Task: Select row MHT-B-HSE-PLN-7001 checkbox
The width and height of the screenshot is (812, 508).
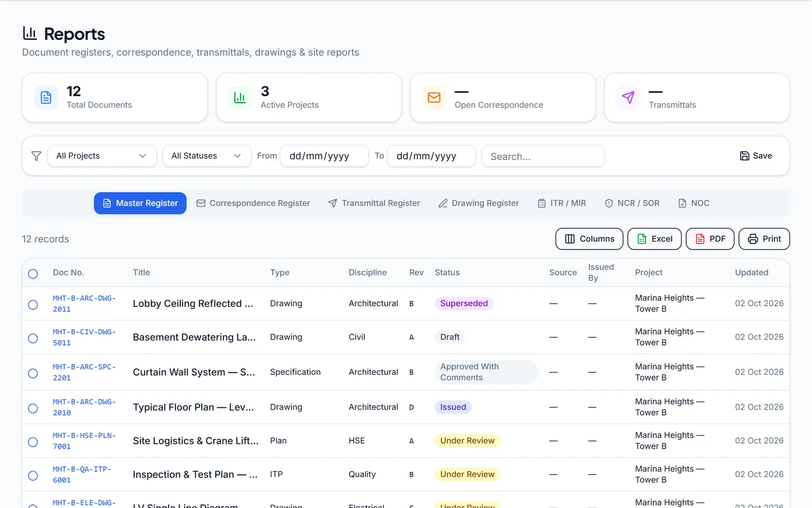Action: tap(33, 442)
